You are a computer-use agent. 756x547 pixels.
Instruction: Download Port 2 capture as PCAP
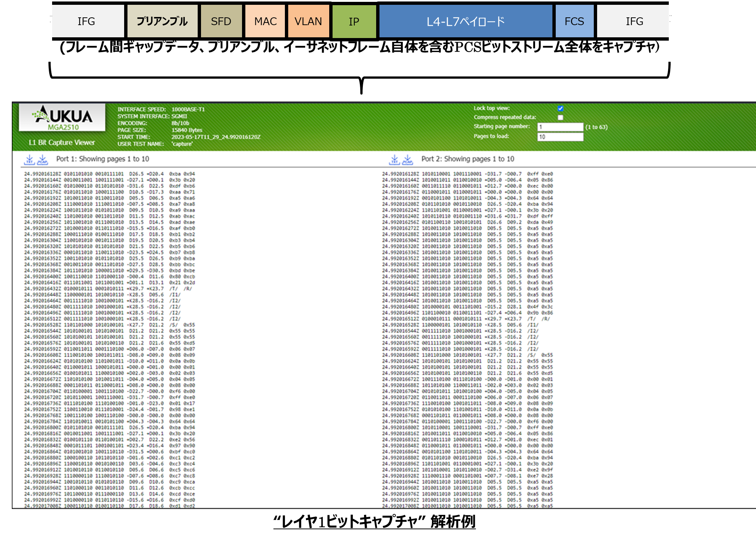tap(408, 160)
